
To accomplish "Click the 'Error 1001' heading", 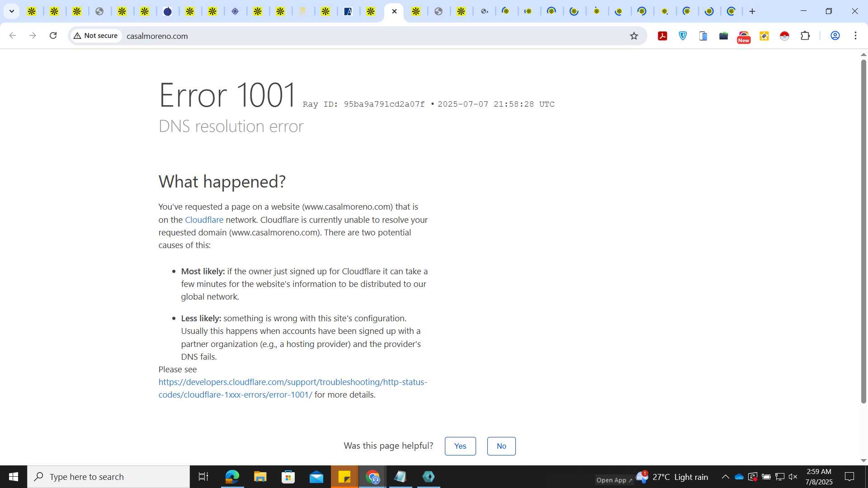I will pyautogui.click(x=227, y=95).
